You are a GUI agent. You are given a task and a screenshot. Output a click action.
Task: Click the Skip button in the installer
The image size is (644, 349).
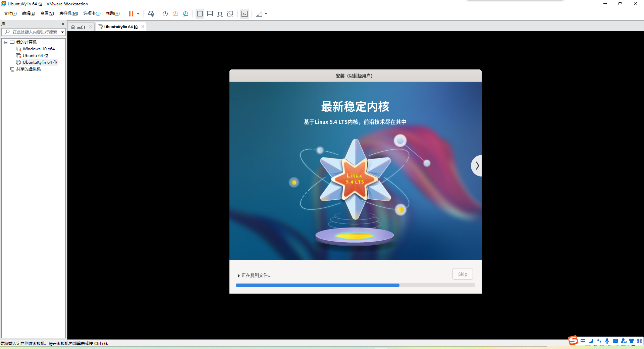(x=463, y=274)
